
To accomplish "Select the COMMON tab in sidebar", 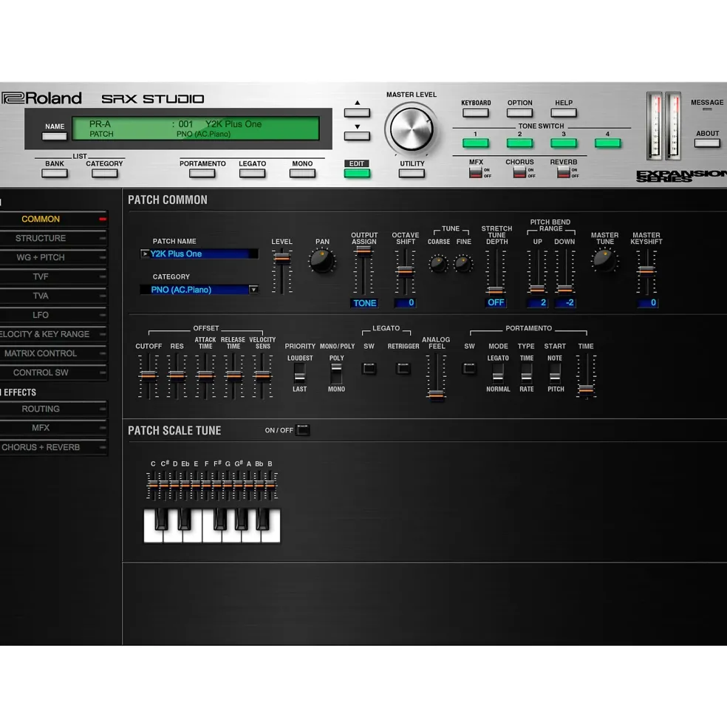I will (53, 220).
